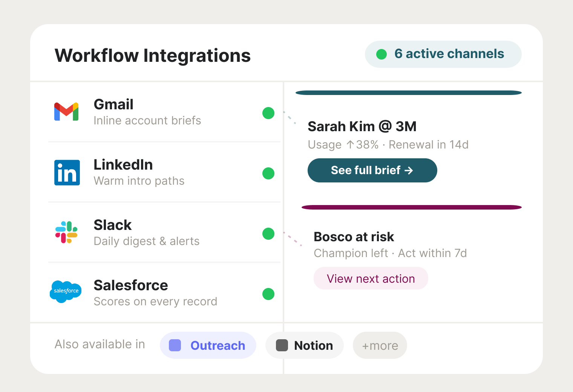Expand the +more integrations chip
This screenshot has height=392, width=573.
pyautogui.click(x=380, y=345)
